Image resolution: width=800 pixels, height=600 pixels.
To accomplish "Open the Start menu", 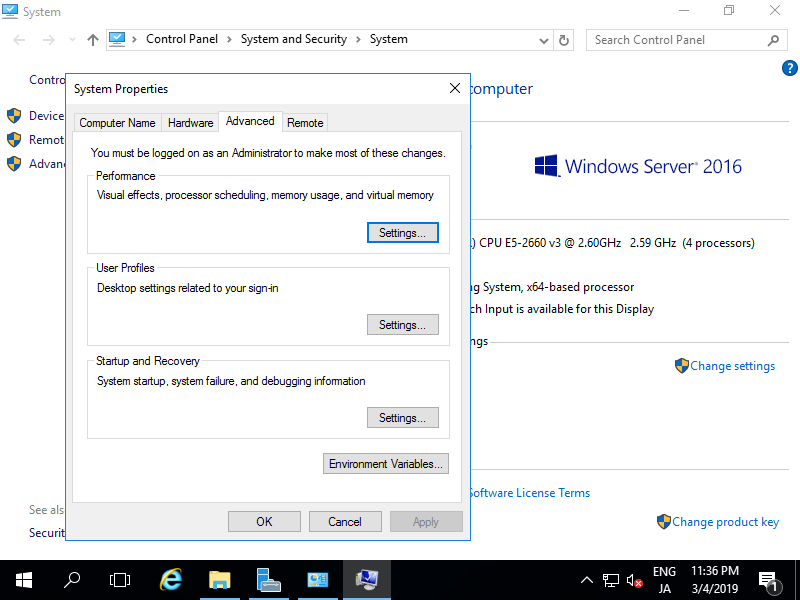I will (x=23, y=580).
